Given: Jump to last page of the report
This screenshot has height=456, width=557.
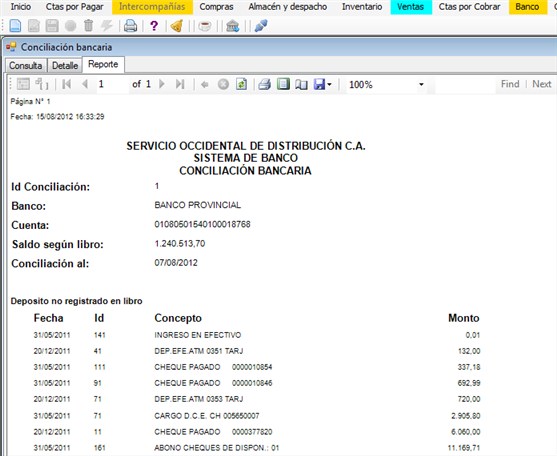Looking at the screenshot, I should click(x=180, y=84).
